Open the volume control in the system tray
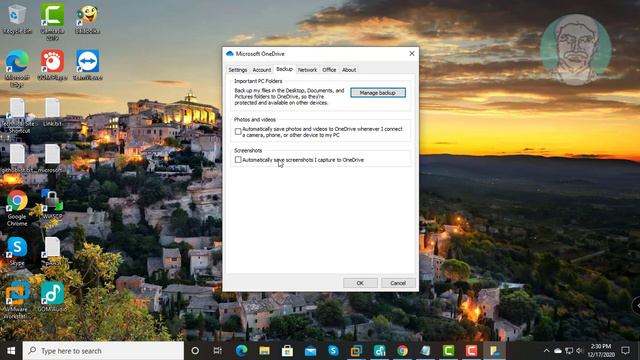The image size is (640, 360). pyautogui.click(x=580, y=351)
